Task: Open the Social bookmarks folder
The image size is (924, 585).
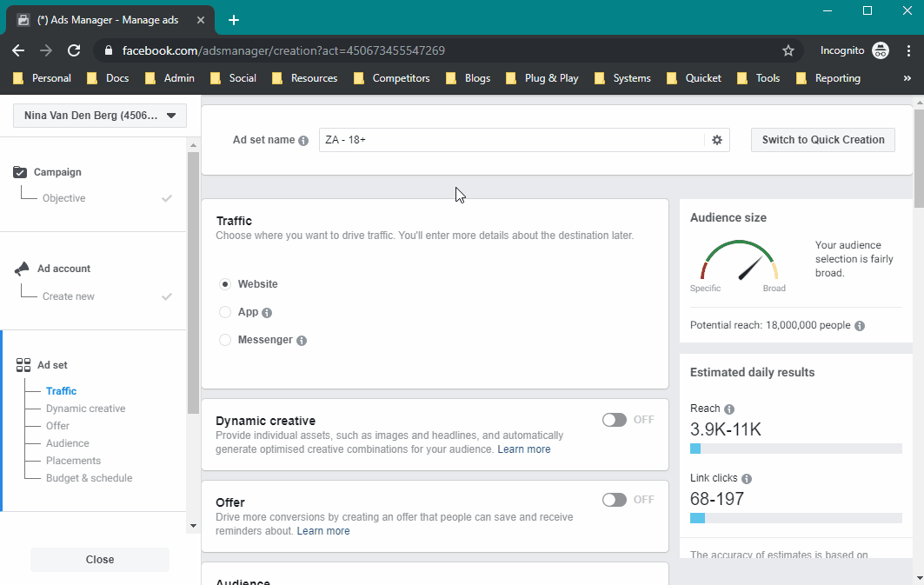Action: [233, 77]
